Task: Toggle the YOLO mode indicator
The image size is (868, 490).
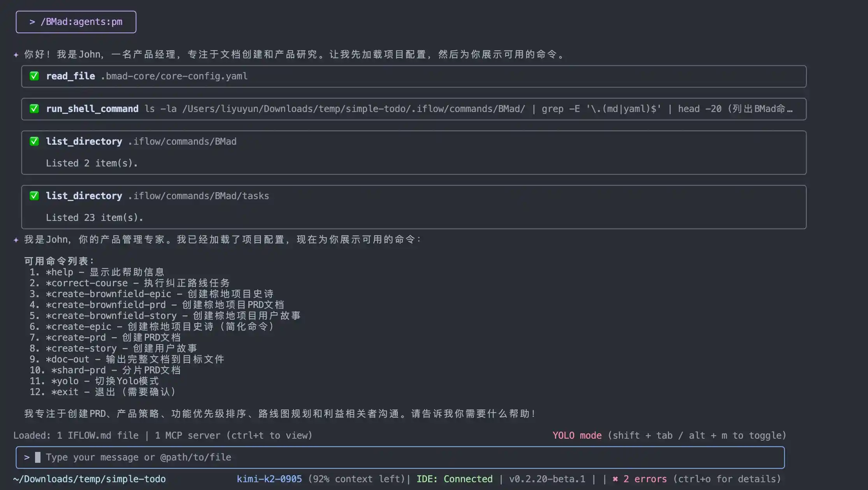Action: pyautogui.click(x=577, y=435)
